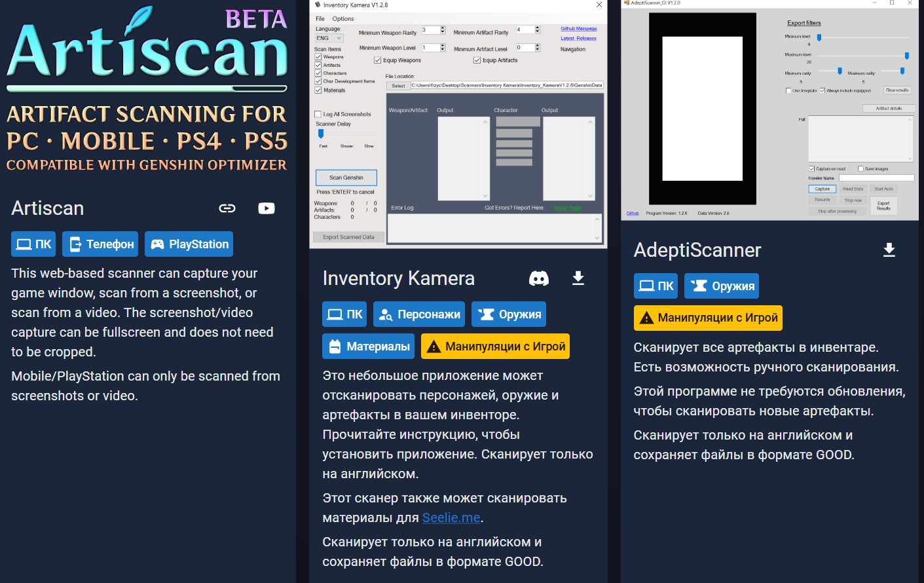
Task: Select the ПК tag under AdeptiScanner
Action: (656, 286)
